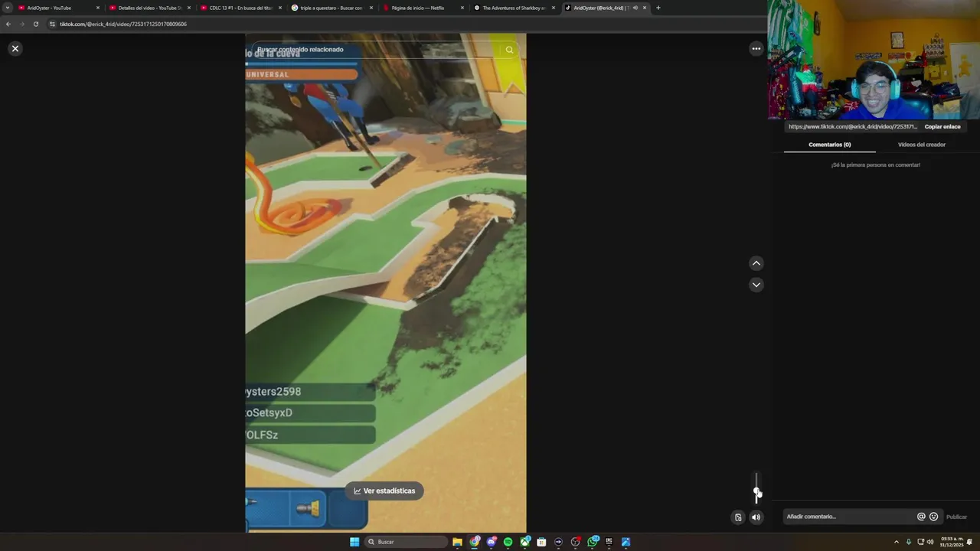
Task: Open a new browser tab with plus
Action: point(658,8)
